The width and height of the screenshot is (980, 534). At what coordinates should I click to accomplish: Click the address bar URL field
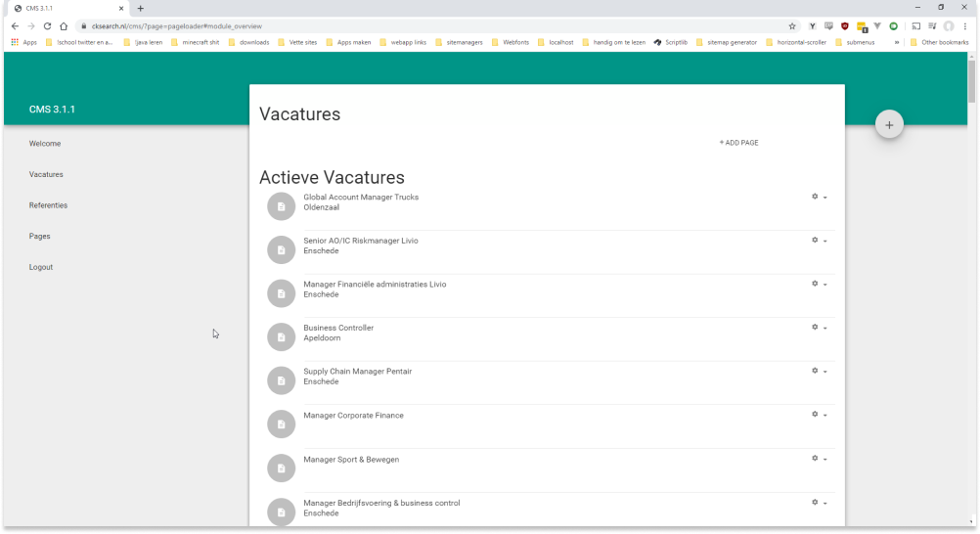(x=437, y=26)
